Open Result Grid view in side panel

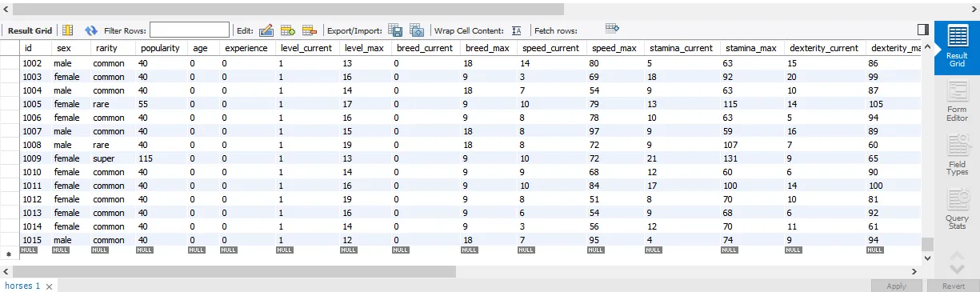click(x=957, y=47)
